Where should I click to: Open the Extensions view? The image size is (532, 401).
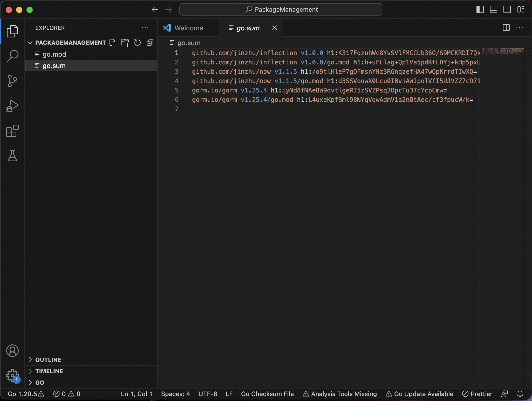tap(12, 131)
